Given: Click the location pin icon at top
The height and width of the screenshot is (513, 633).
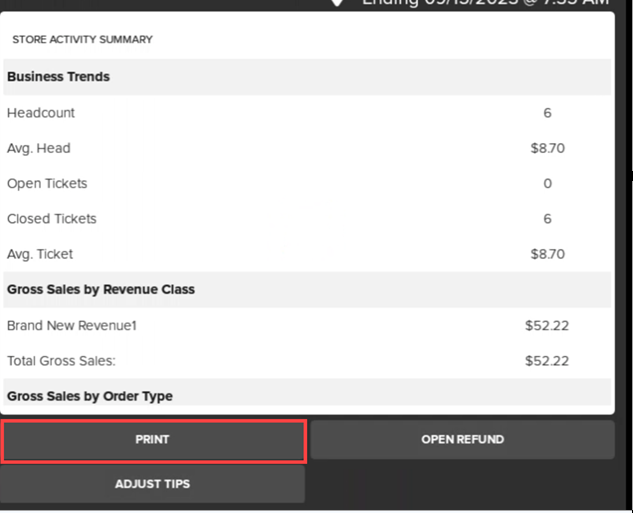Looking at the screenshot, I should coord(338,3).
